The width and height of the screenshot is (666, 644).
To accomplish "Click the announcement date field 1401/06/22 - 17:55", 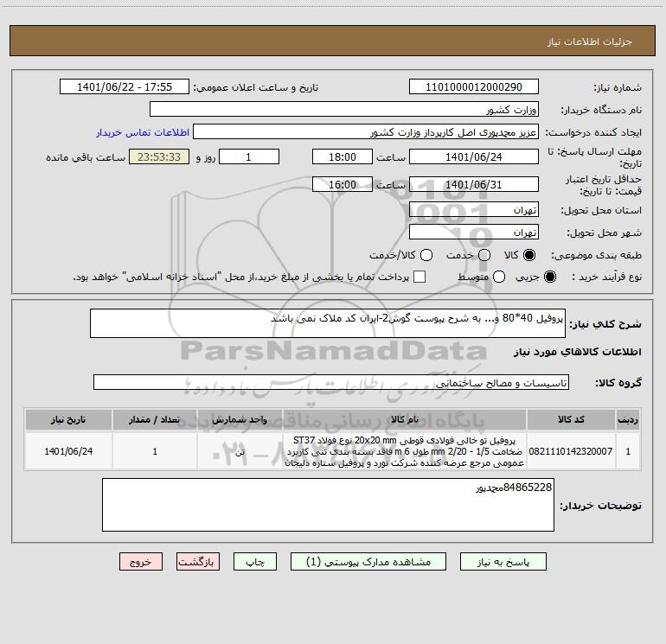I will (x=124, y=87).
